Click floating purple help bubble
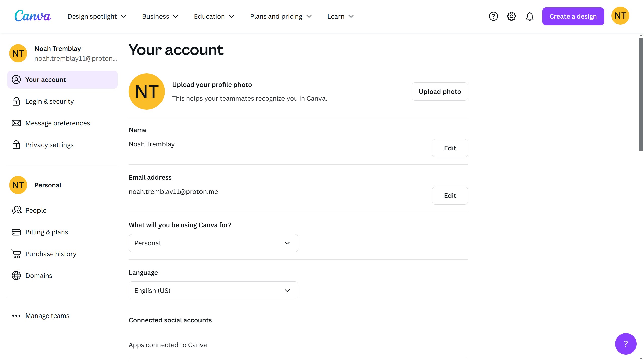Viewport: 644px width, 362px height. click(x=625, y=344)
